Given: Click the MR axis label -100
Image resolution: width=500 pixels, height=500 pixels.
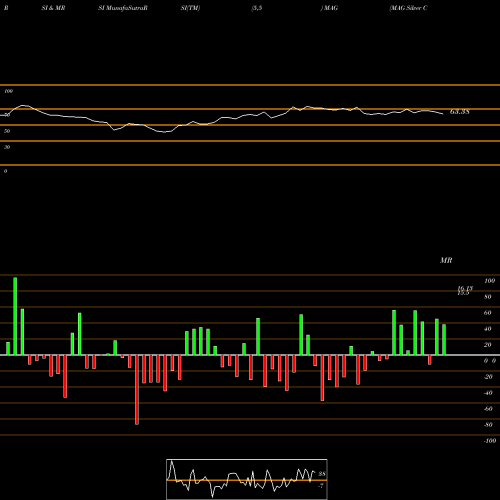Looking at the screenshot, I should pos(490,441).
